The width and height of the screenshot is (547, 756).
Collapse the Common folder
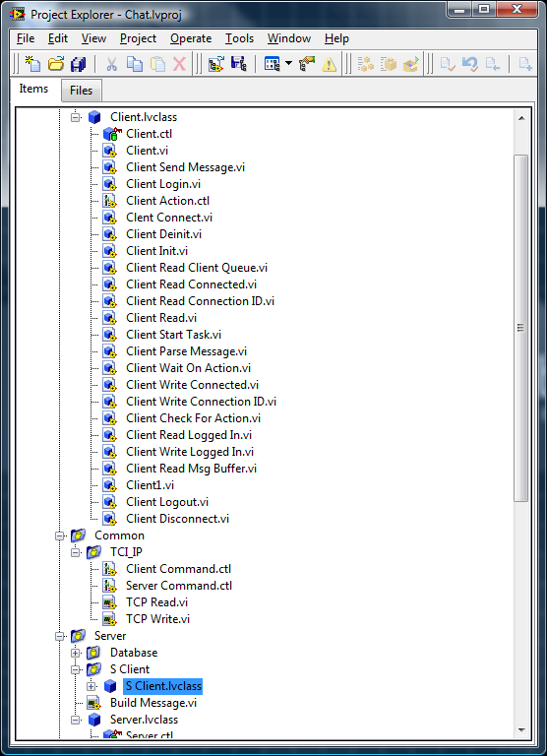point(60,535)
